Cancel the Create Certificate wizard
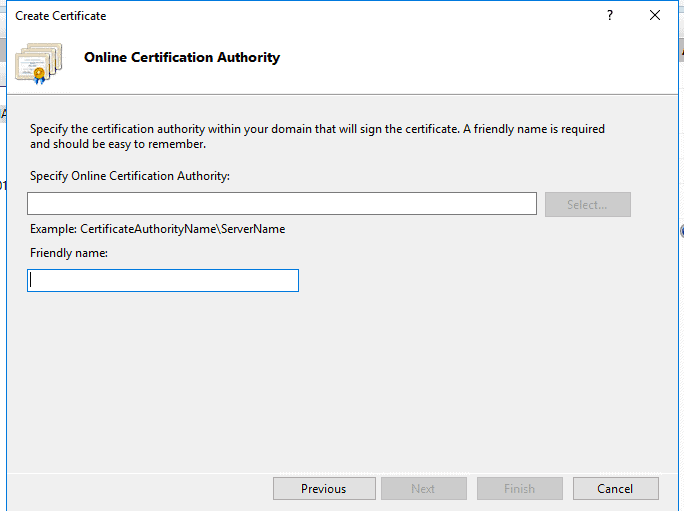Screen dimensions: 684x511 click(x=616, y=488)
